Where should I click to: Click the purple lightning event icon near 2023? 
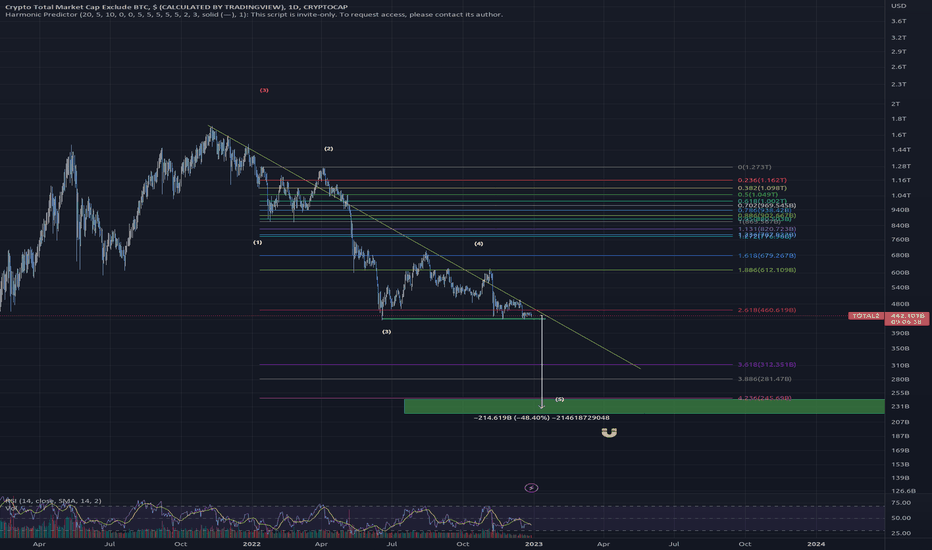point(531,488)
